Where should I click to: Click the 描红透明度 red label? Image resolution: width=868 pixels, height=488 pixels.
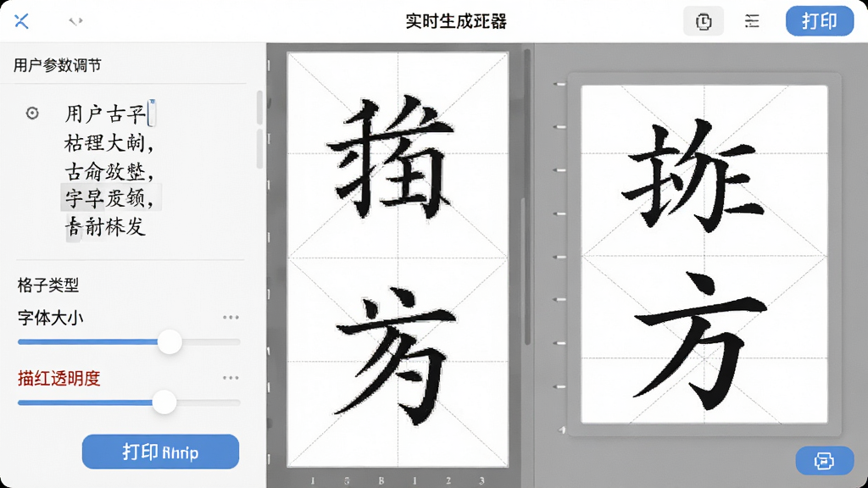59,379
